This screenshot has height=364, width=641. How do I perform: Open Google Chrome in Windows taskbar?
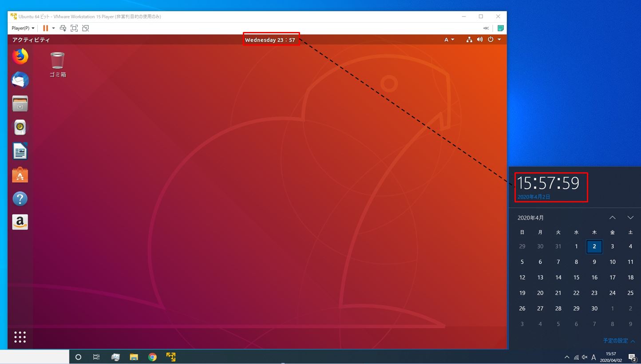click(x=152, y=357)
